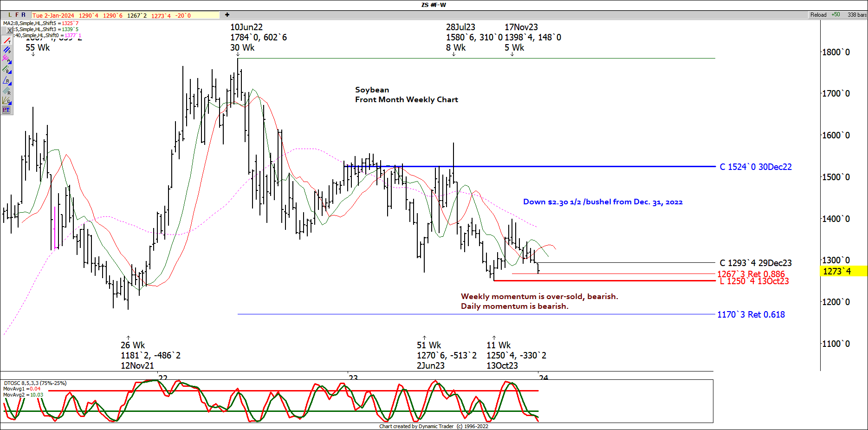Click the 28Jul23 1580`6 swing high label
The image size is (868, 430).
coord(473,37)
